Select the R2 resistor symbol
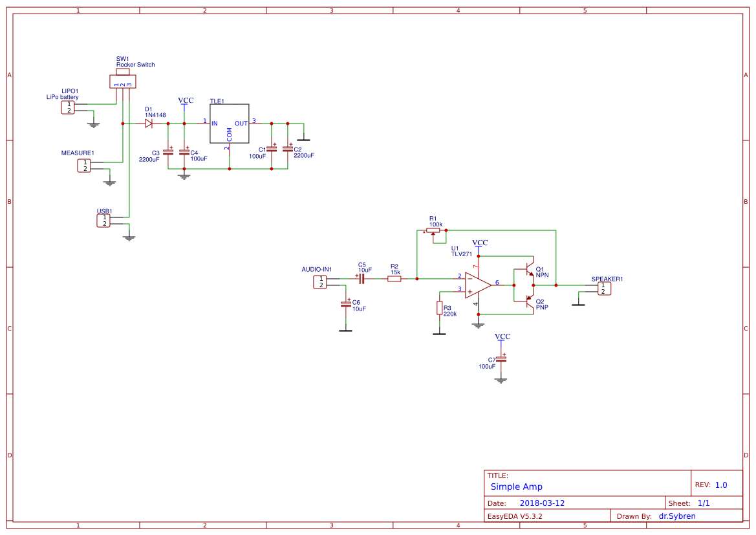Image resolution: width=756 pixels, height=535 pixels. 394,278
